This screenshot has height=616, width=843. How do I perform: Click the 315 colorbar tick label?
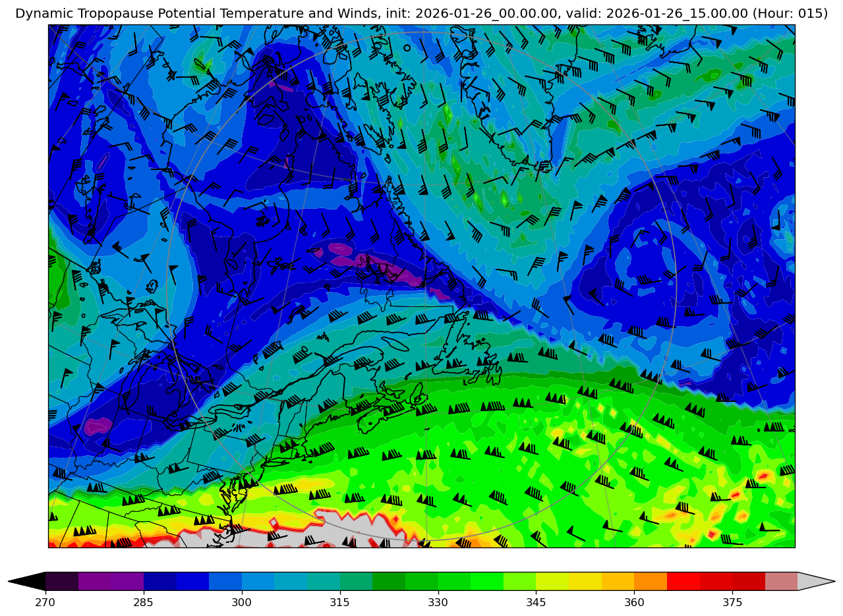(x=340, y=602)
